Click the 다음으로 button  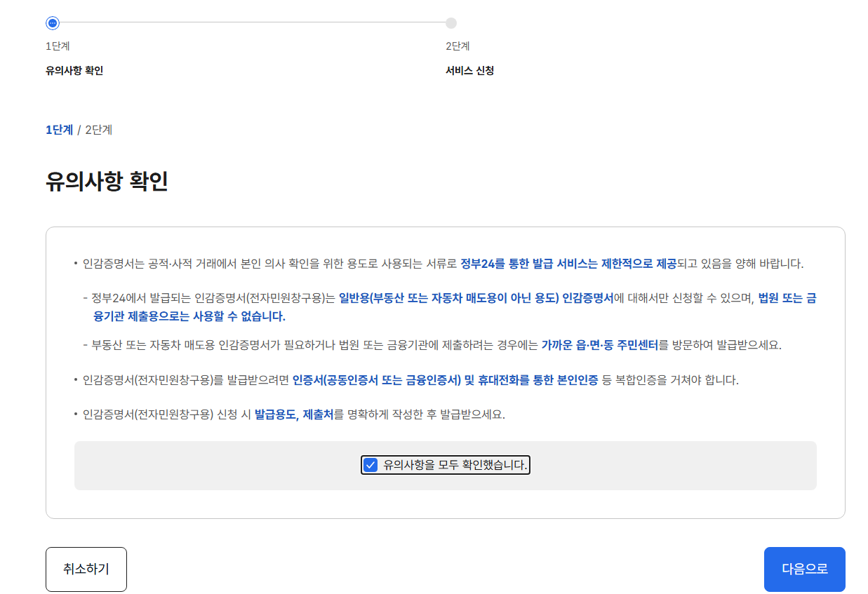tap(804, 569)
